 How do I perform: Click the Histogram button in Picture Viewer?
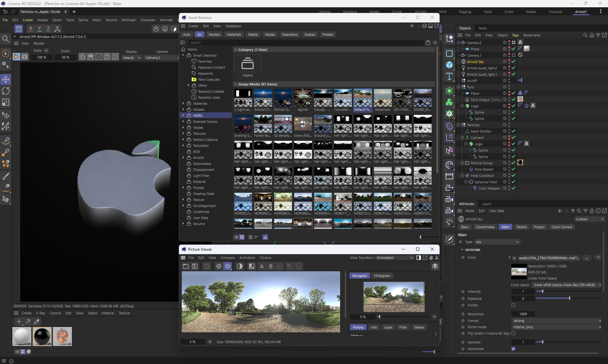[x=382, y=276]
